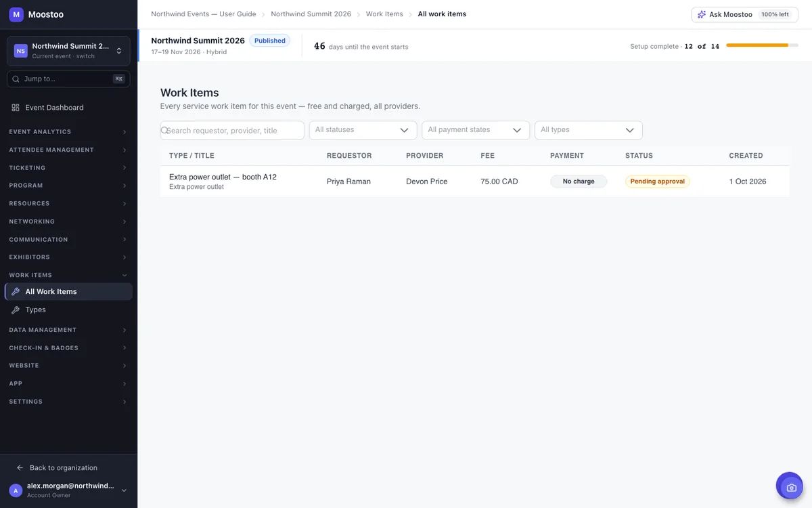812x508 pixels.
Task: Click the wrench icon beside Types
Action: pyautogui.click(x=16, y=310)
